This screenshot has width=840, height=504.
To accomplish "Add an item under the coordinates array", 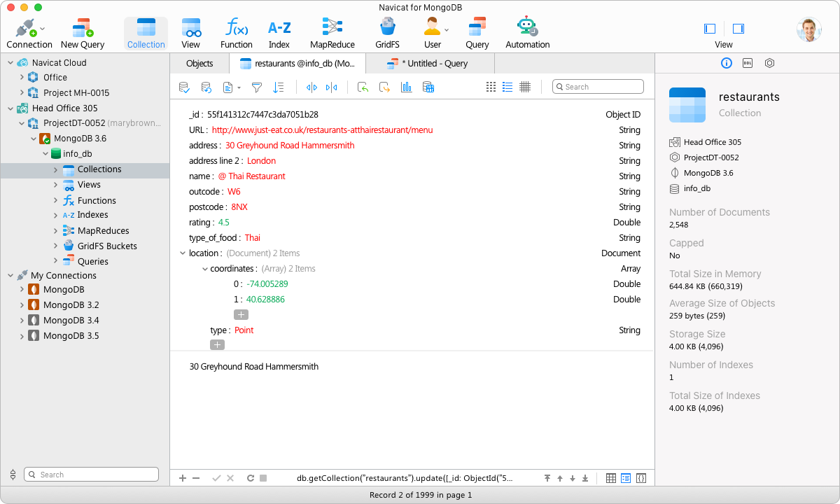I will (x=241, y=315).
